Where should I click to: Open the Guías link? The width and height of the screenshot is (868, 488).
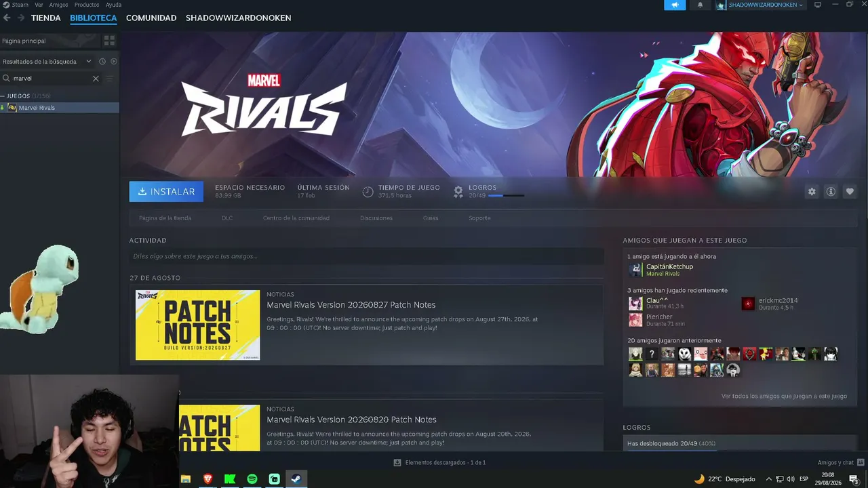[431, 218]
